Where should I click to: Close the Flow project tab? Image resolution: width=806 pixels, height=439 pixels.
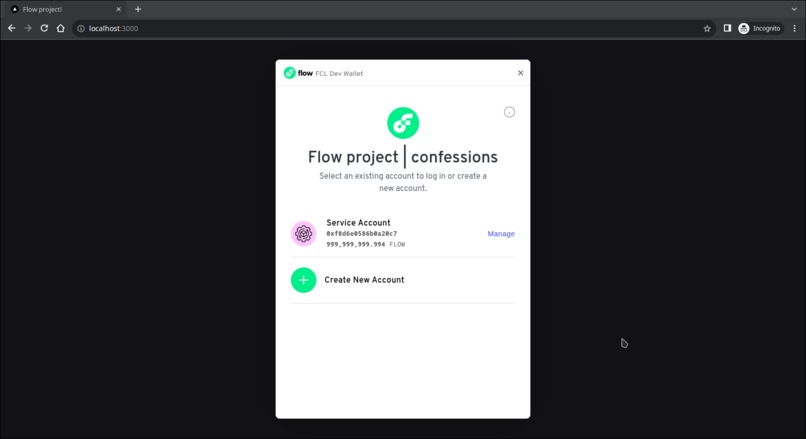[x=119, y=9]
